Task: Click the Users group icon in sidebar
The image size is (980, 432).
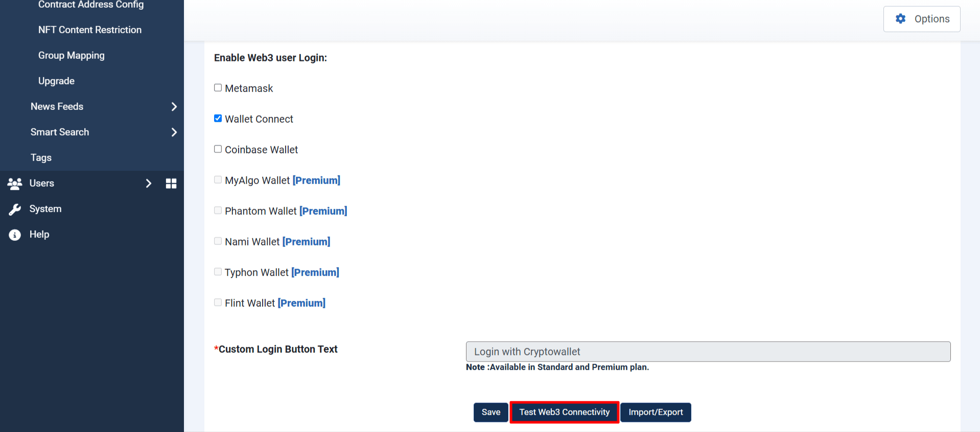Action: coord(15,184)
